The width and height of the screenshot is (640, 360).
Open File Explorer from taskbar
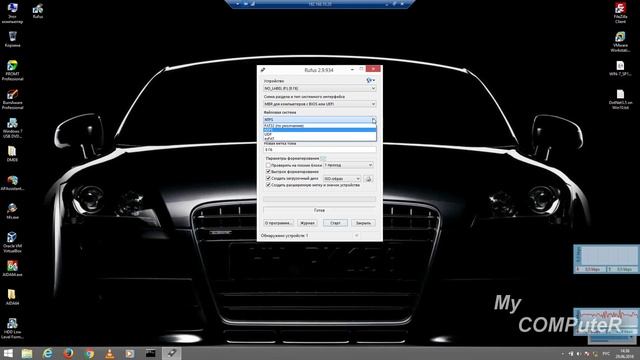tap(27, 353)
